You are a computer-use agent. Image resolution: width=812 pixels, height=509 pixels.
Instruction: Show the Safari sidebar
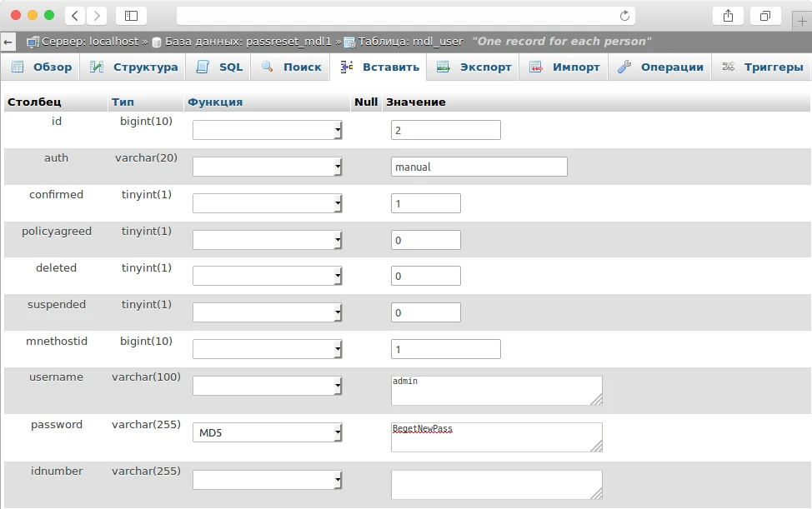[x=131, y=16]
